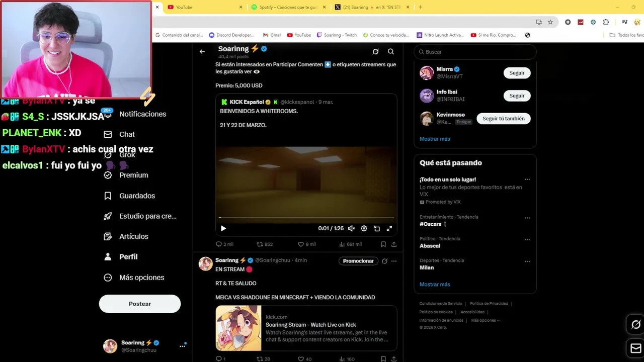Open options for VIX promoted trend
644x362 pixels.
[527, 179]
